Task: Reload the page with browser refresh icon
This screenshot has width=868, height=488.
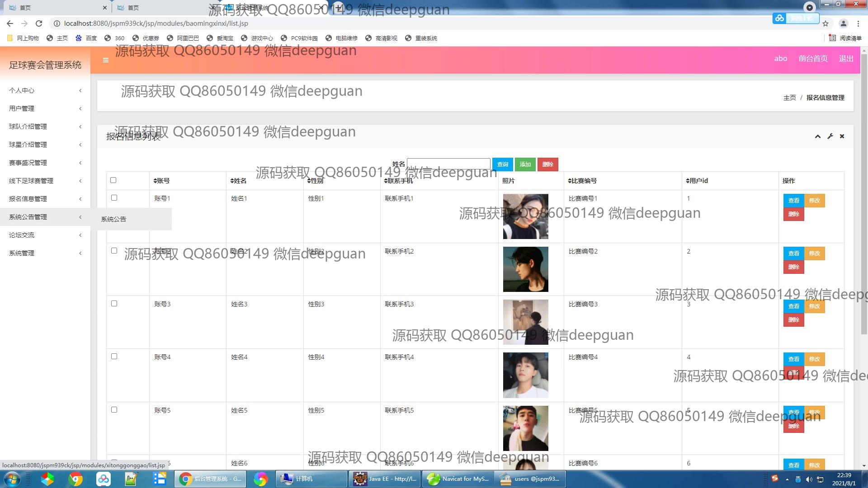Action: tap(39, 23)
